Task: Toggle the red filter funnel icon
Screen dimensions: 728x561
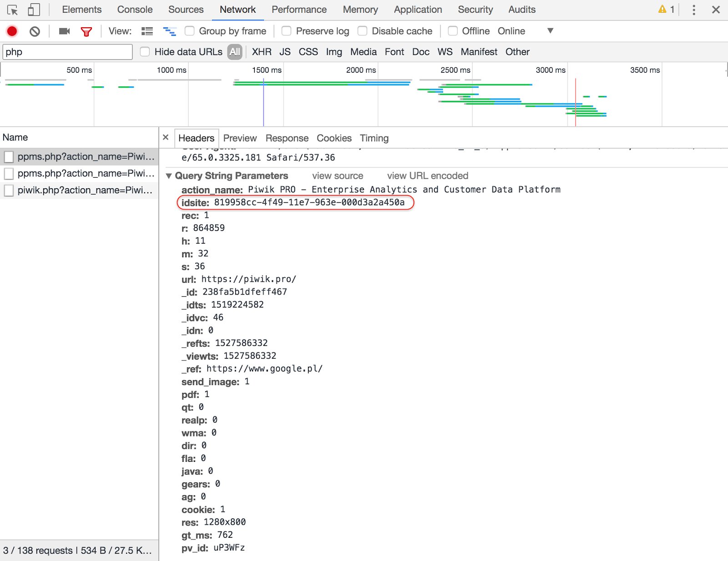Action: click(86, 31)
